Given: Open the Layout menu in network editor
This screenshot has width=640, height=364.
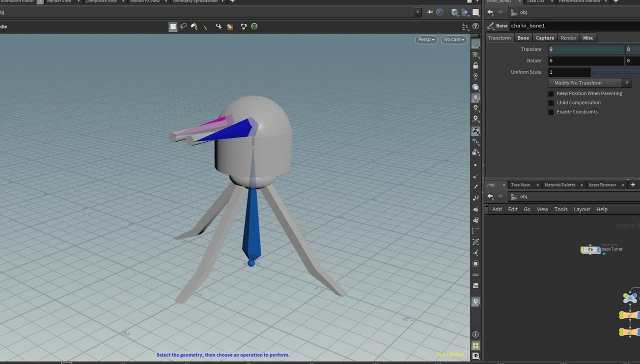Looking at the screenshot, I should coord(581,209).
